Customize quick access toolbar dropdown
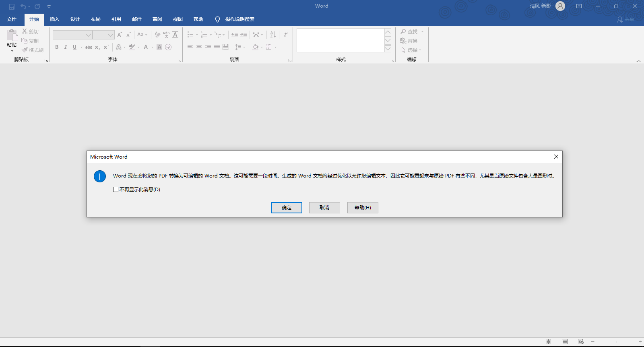The width and height of the screenshot is (644, 347). (x=49, y=6)
